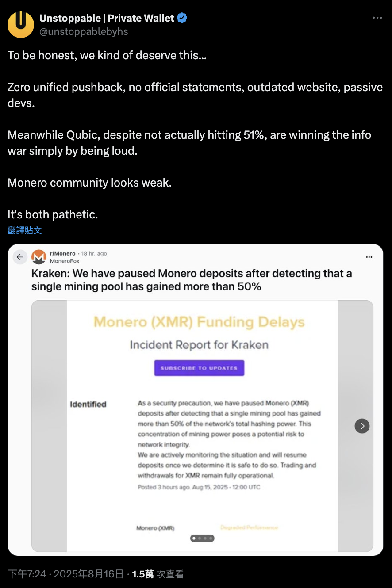Image resolution: width=392 pixels, height=588 pixels.
Task: Open the more options ellipsis on the tweet
Action: (x=377, y=17)
